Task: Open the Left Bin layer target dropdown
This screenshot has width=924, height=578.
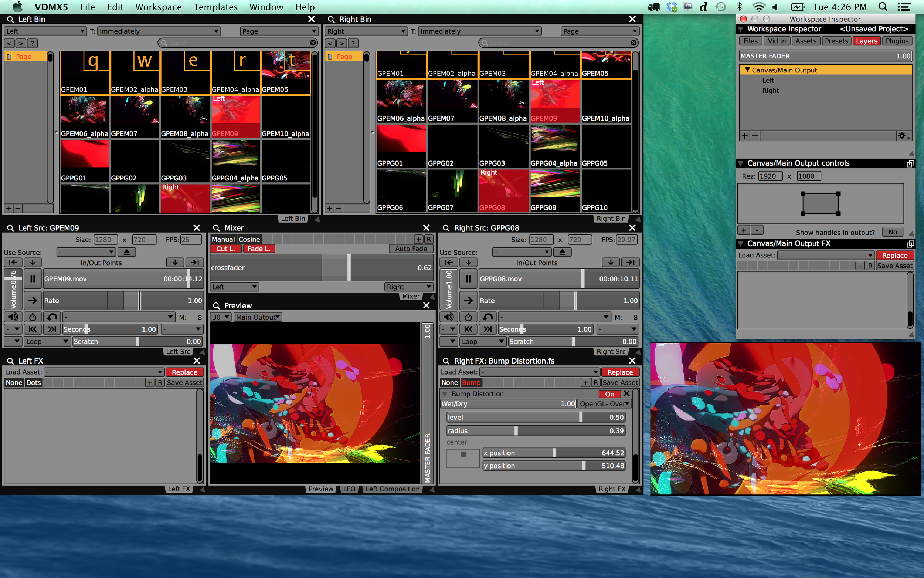Action: (x=45, y=31)
